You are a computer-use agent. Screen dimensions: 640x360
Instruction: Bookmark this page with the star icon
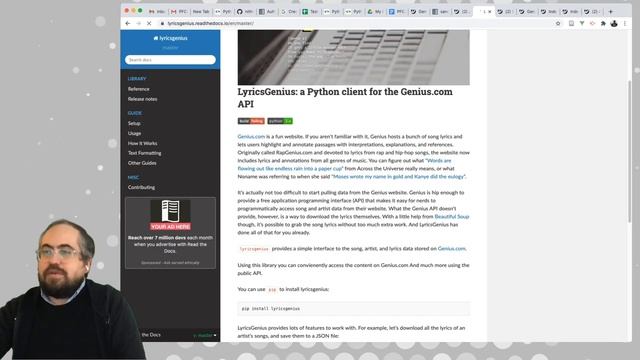click(x=558, y=24)
